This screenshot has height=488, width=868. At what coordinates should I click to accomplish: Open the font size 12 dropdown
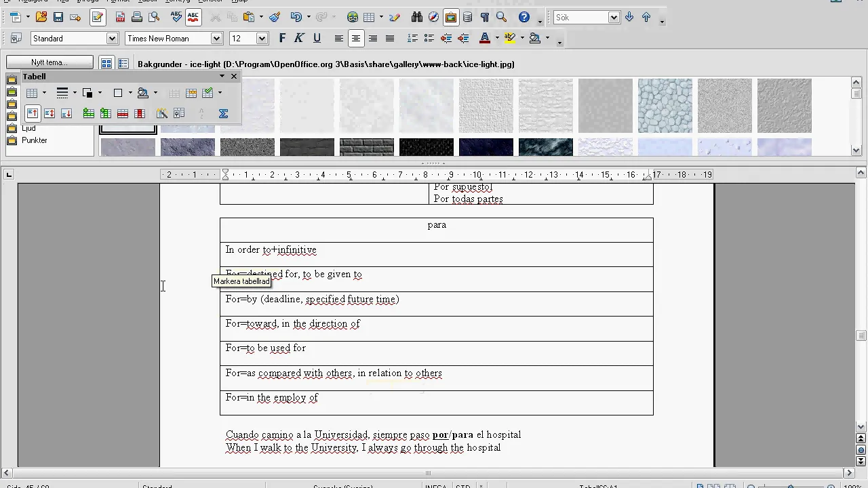coord(262,39)
